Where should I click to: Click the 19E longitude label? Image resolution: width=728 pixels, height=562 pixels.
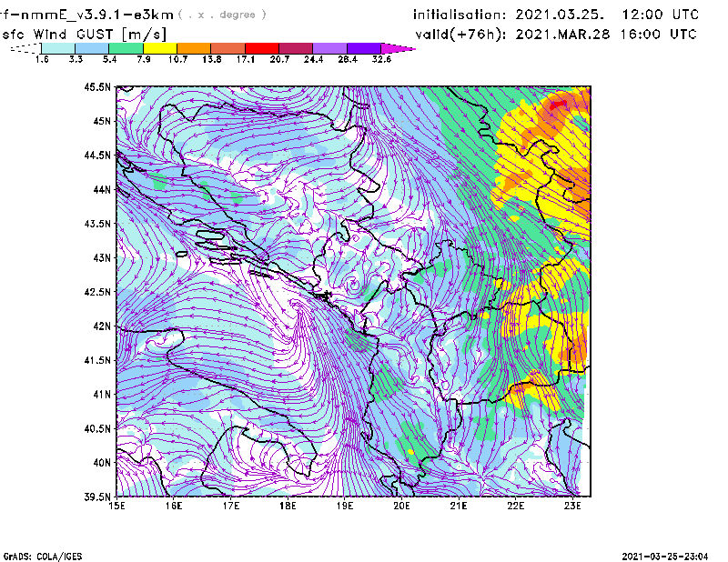345,506
